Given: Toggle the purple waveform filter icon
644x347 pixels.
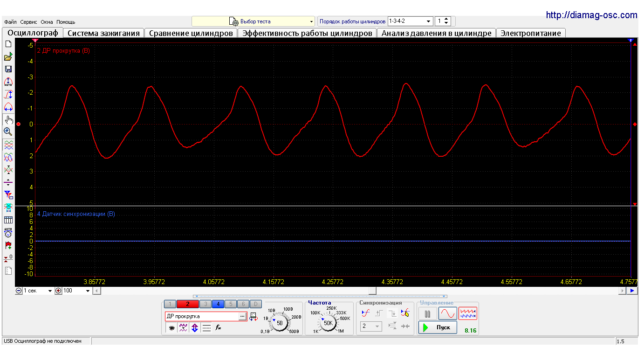Looking at the screenshot, I should 183,328.
